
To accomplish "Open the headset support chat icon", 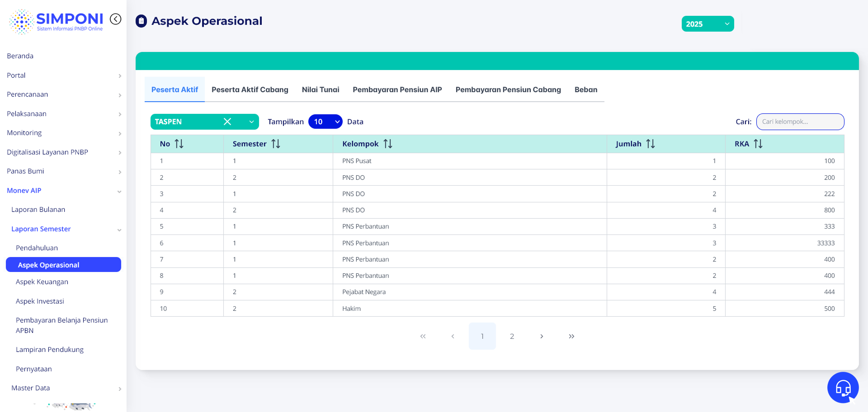I will tap(843, 388).
